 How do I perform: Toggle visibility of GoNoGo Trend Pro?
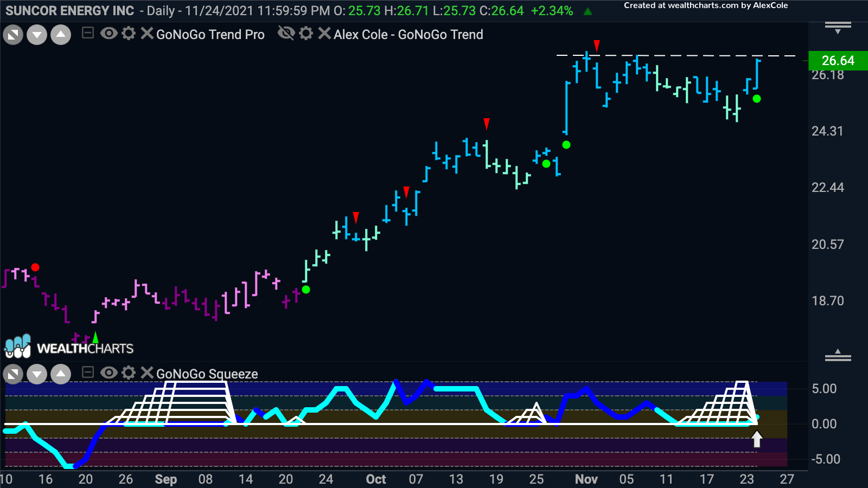pos(109,34)
